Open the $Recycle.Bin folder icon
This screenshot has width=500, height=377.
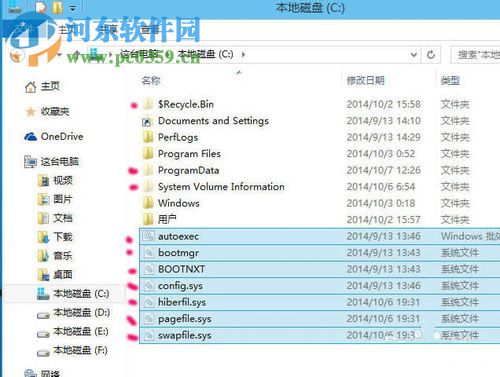click(x=148, y=104)
